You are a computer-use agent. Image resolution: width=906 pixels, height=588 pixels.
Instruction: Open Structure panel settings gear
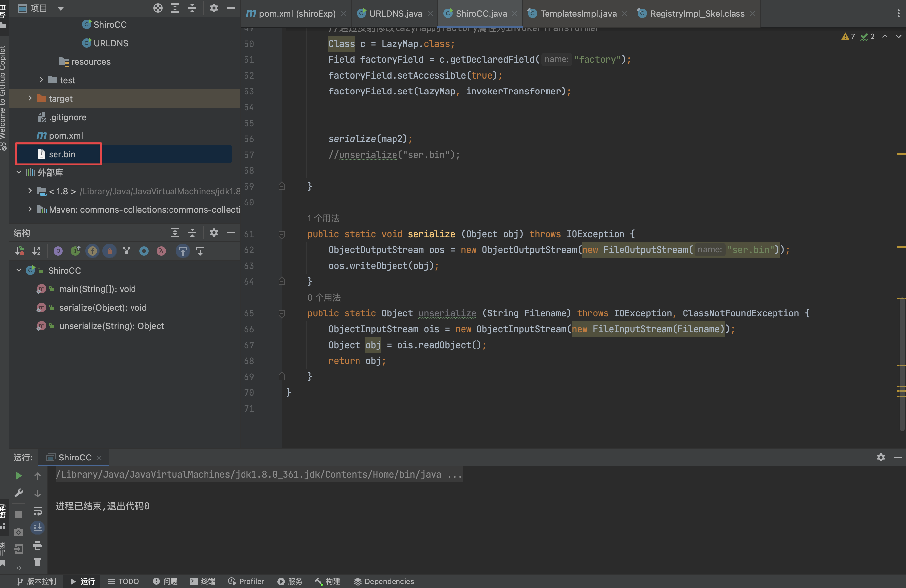click(x=214, y=233)
